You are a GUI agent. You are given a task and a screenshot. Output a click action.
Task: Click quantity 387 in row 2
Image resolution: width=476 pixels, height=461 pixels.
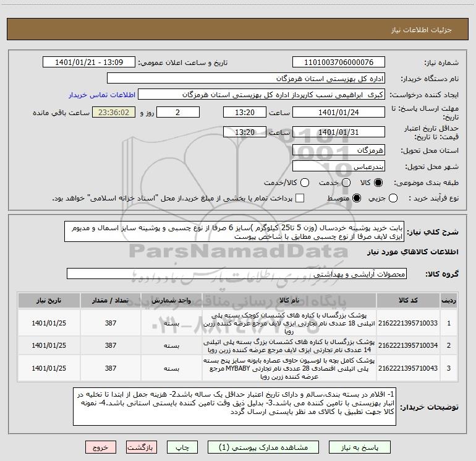pyautogui.click(x=111, y=345)
